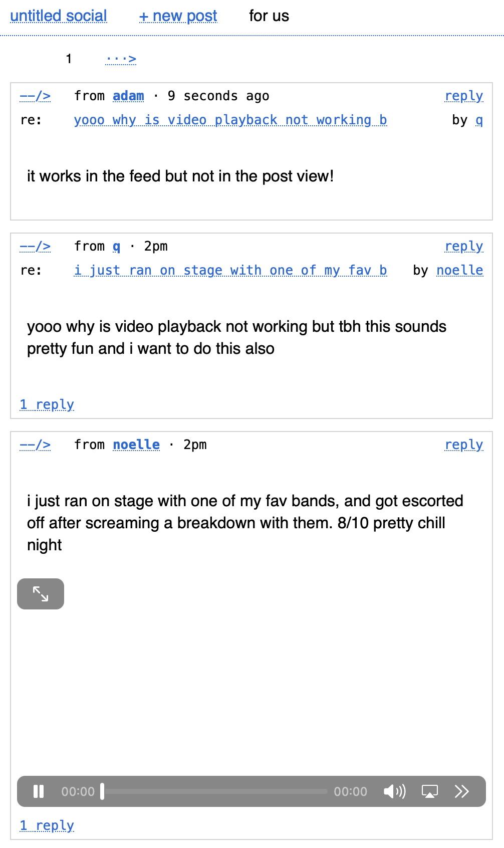This screenshot has width=504, height=848.
Task: Reply to adam's post
Action: [463, 96]
